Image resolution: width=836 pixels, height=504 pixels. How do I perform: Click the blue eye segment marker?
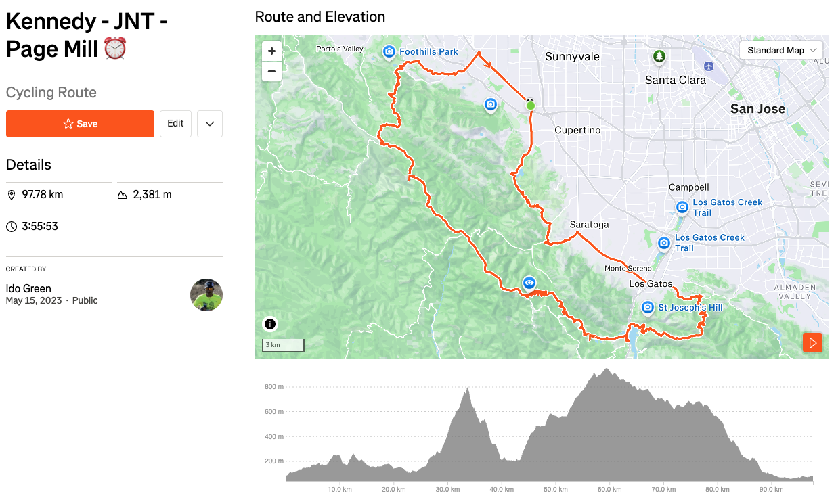click(529, 283)
